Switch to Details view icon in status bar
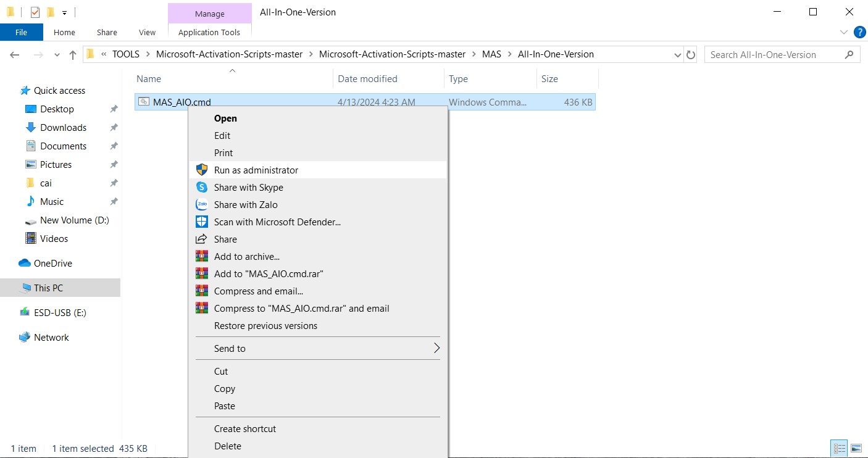Image resolution: width=868 pixels, height=458 pixels. tap(839, 448)
